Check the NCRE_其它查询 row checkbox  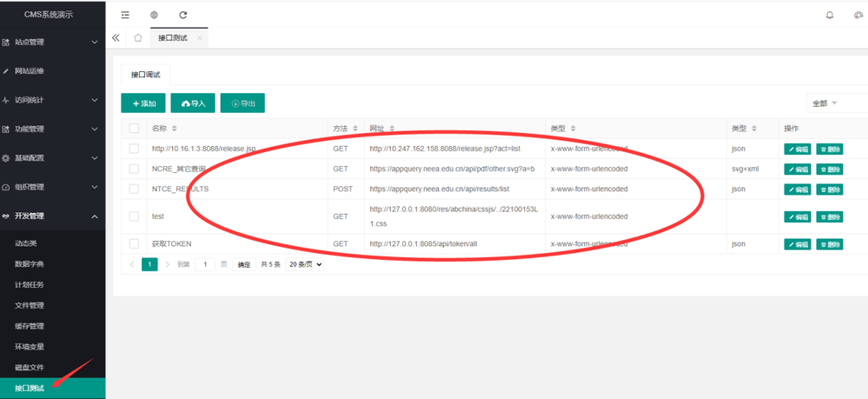[x=134, y=169]
